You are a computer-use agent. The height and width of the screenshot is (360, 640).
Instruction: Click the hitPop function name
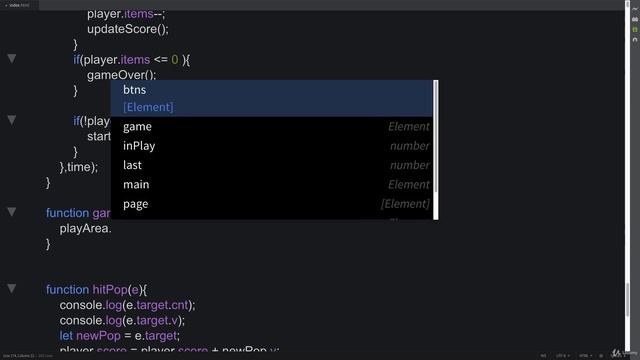tap(110, 289)
